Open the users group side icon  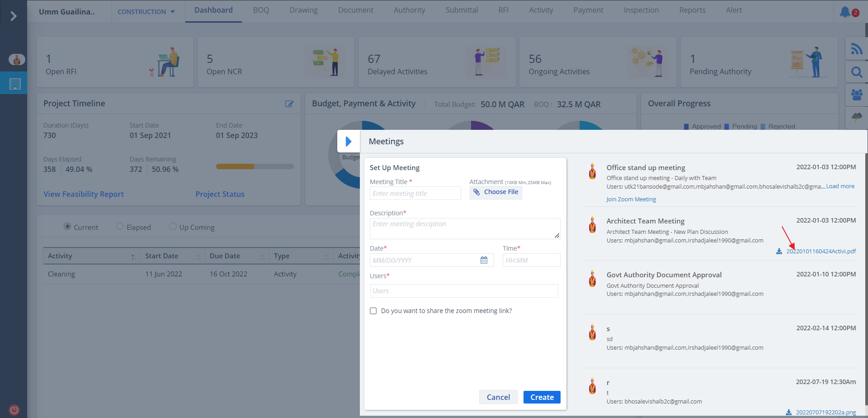click(x=856, y=95)
